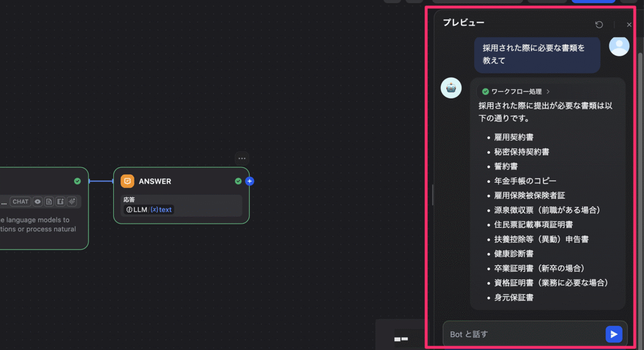Click the user avatar in chat
644x350 pixels.
click(x=619, y=46)
